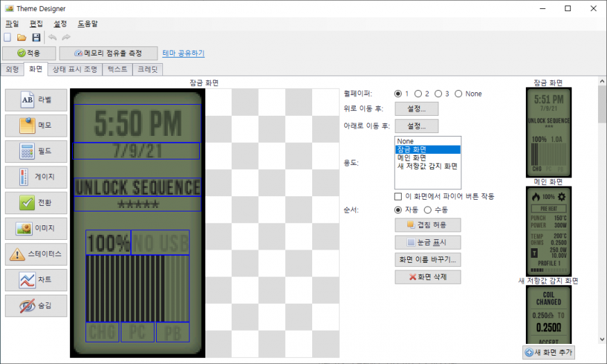Open the 테마 공유하기 link
The height and width of the screenshot is (364, 607).
pyautogui.click(x=184, y=53)
